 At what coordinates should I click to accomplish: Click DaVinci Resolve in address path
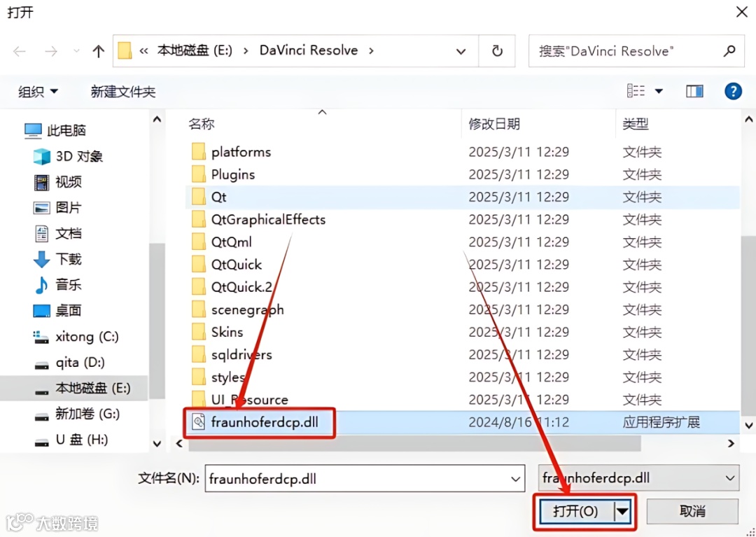tap(309, 50)
